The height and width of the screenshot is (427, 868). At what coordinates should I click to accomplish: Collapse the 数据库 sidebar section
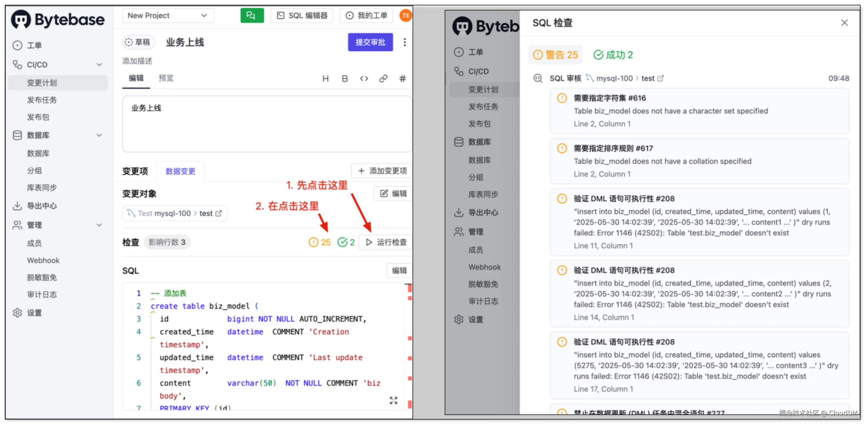[99, 135]
